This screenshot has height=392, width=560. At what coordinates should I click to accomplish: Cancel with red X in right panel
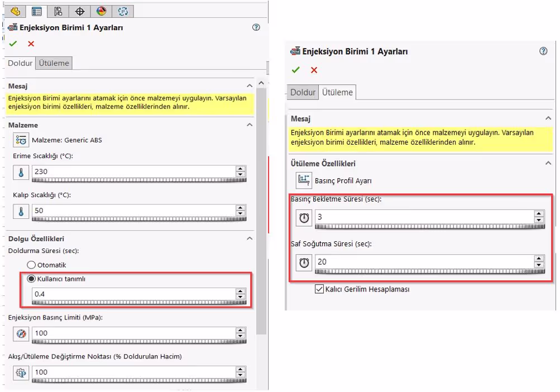click(314, 70)
